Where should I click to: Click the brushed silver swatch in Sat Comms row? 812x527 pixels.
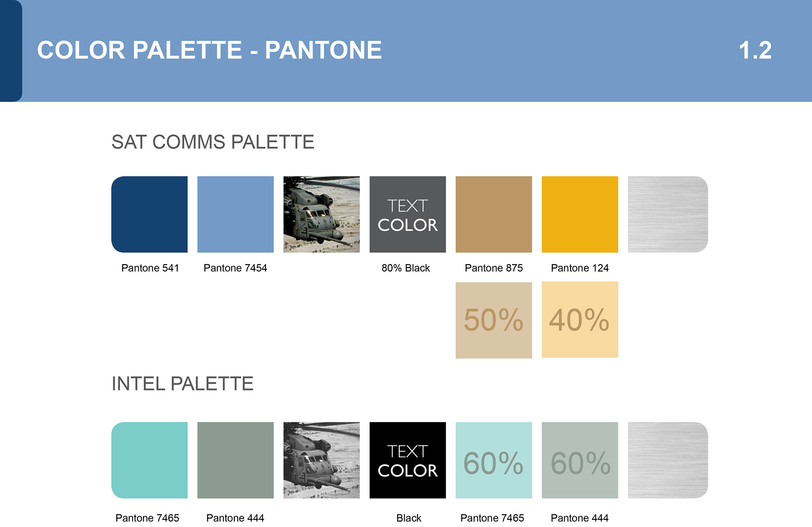(667, 214)
